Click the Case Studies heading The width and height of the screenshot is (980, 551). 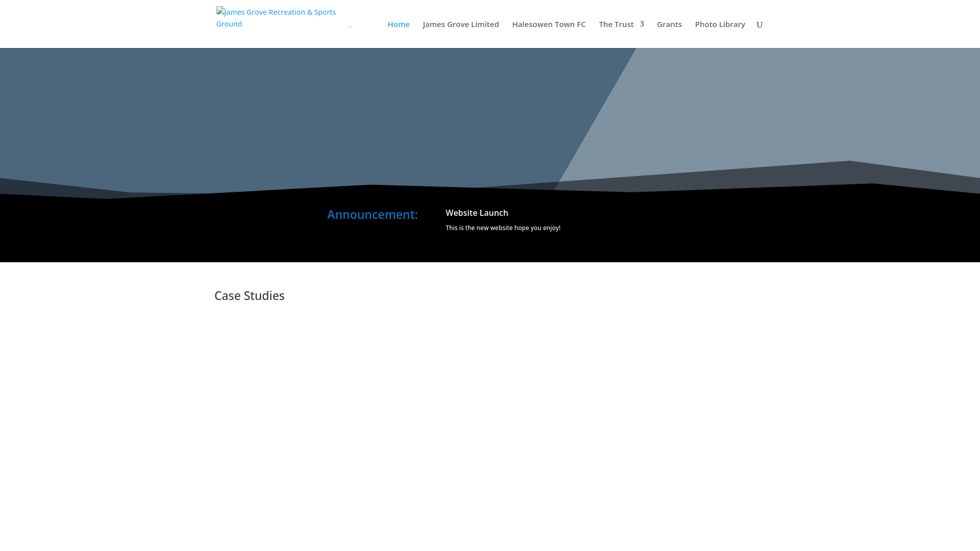[250, 295]
